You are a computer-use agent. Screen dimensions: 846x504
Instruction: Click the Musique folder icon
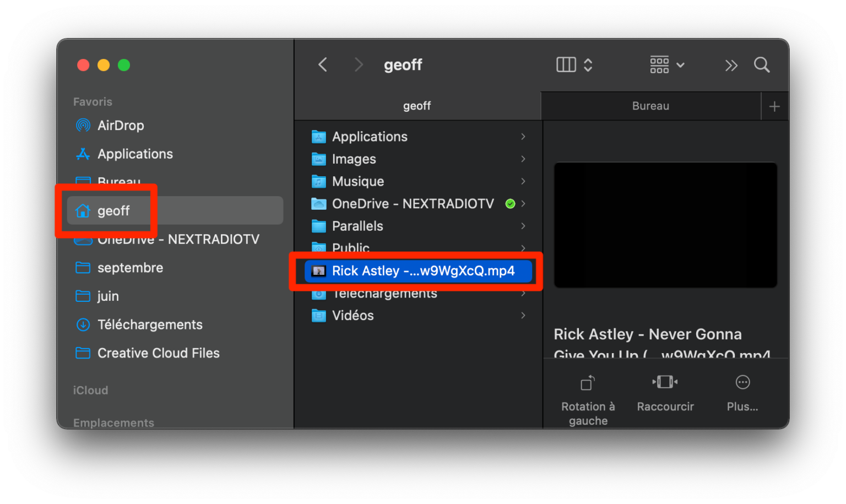[x=319, y=181]
